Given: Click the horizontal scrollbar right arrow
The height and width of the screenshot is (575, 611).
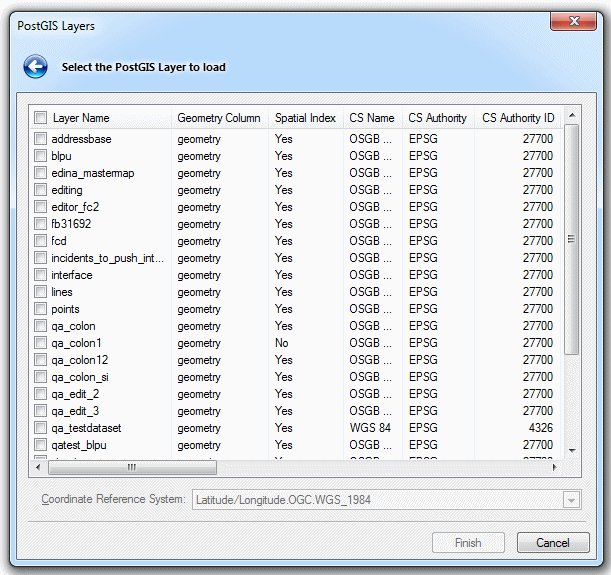Looking at the screenshot, I should [x=555, y=467].
